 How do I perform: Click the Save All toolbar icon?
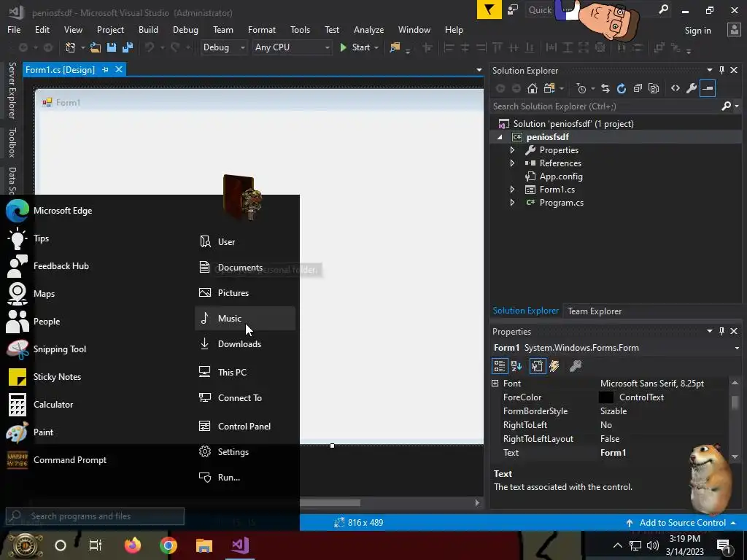point(128,47)
